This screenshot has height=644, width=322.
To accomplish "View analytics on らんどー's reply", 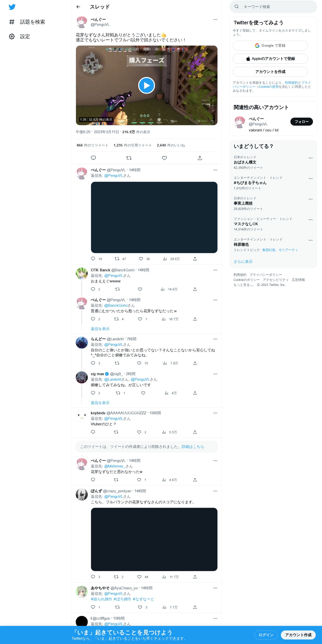I will pyautogui.click(x=171, y=363).
